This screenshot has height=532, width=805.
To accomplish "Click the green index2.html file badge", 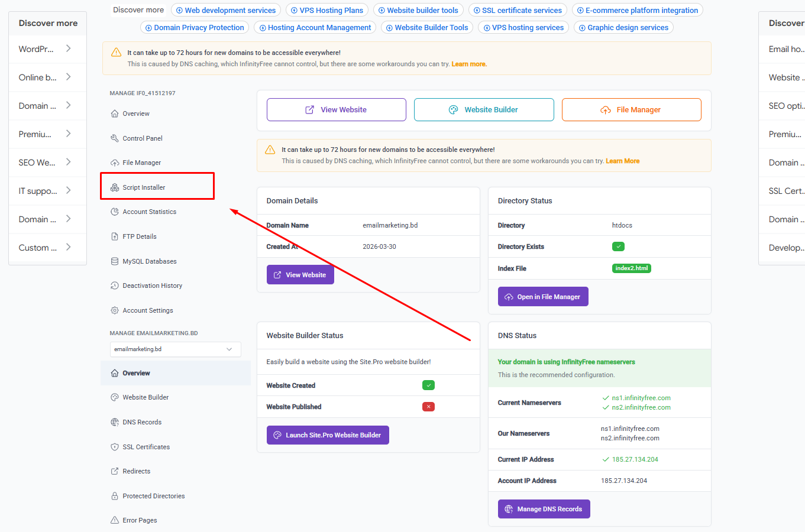I will (631, 268).
